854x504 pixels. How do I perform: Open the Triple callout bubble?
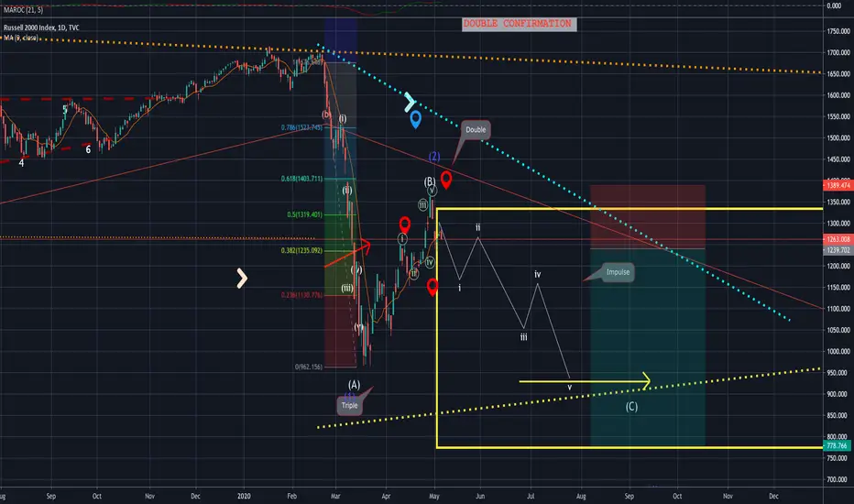pos(350,405)
